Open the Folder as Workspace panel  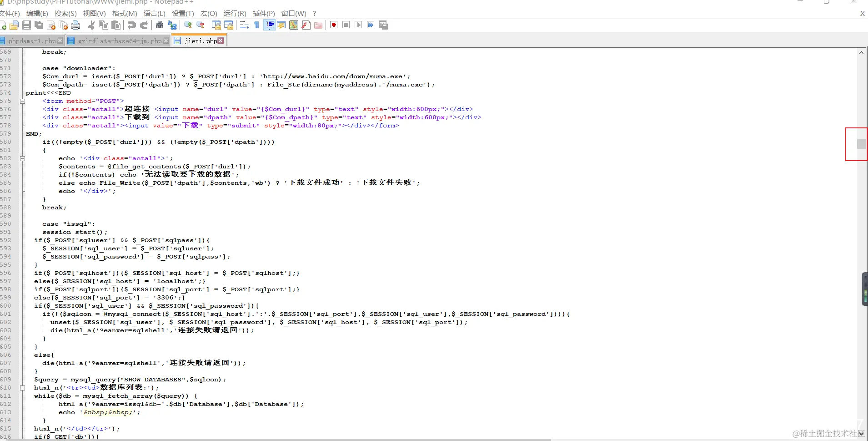(318, 25)
